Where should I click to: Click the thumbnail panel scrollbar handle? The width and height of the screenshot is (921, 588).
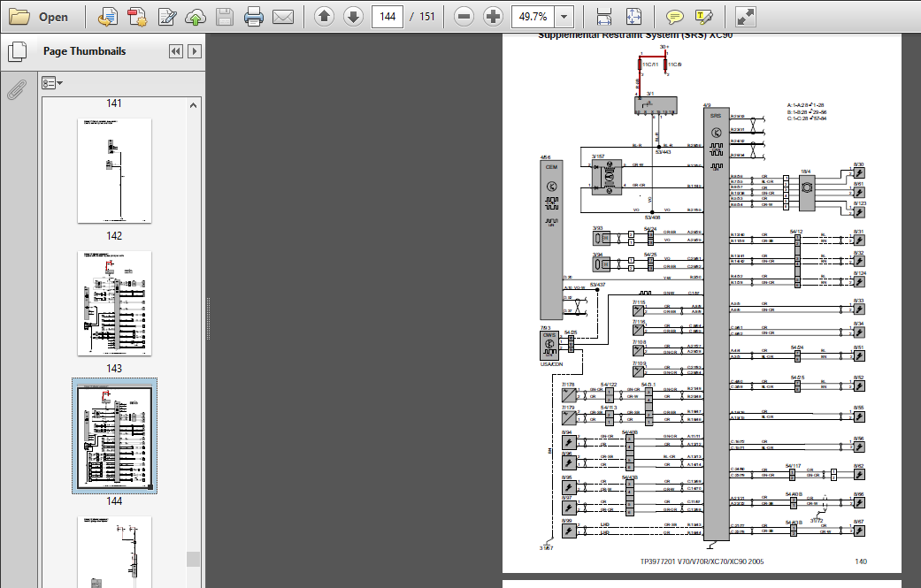(193, 559)
